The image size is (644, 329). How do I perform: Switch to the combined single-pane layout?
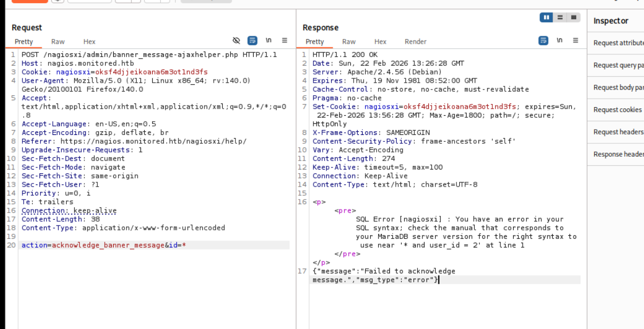574,18
